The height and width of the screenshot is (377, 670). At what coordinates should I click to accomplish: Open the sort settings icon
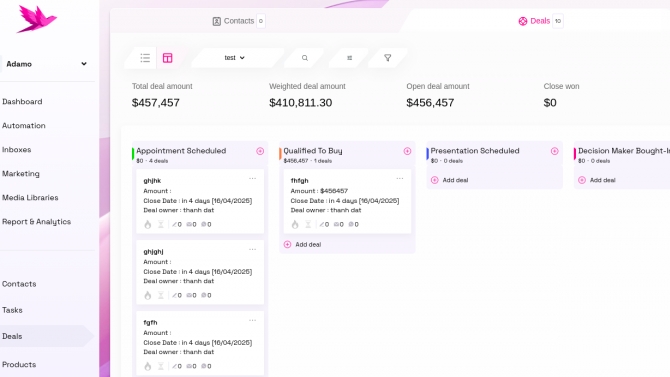[x=350, y=58]
